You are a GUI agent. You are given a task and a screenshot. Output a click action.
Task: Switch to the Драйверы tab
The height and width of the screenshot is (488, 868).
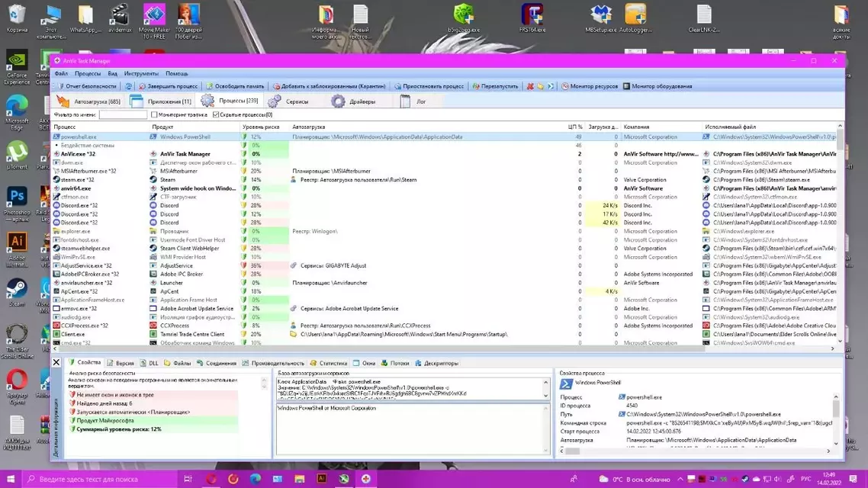[354, 101]
